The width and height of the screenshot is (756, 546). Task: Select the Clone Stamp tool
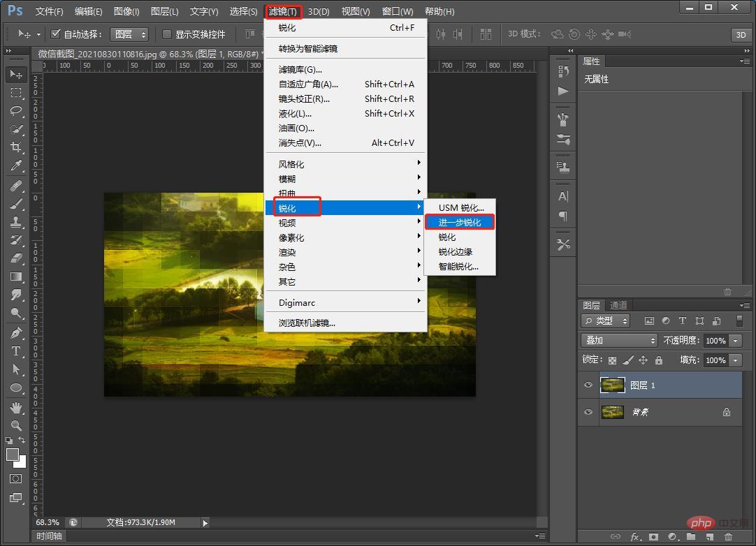(x=16, y=221)
